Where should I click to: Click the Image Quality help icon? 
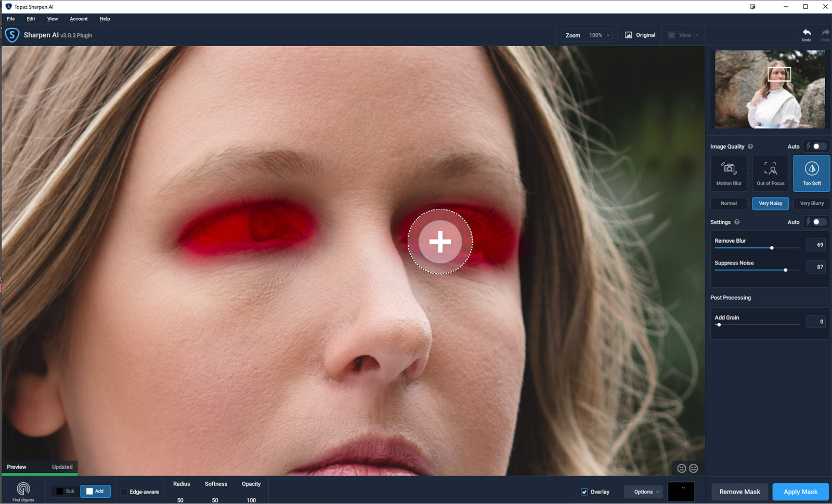pos(750,147)
